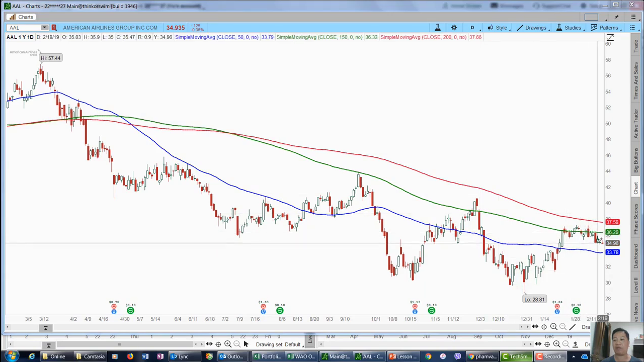Open the Live vertical tab
The width and height of the screenshot is (644, 362).
click(310, 340)
